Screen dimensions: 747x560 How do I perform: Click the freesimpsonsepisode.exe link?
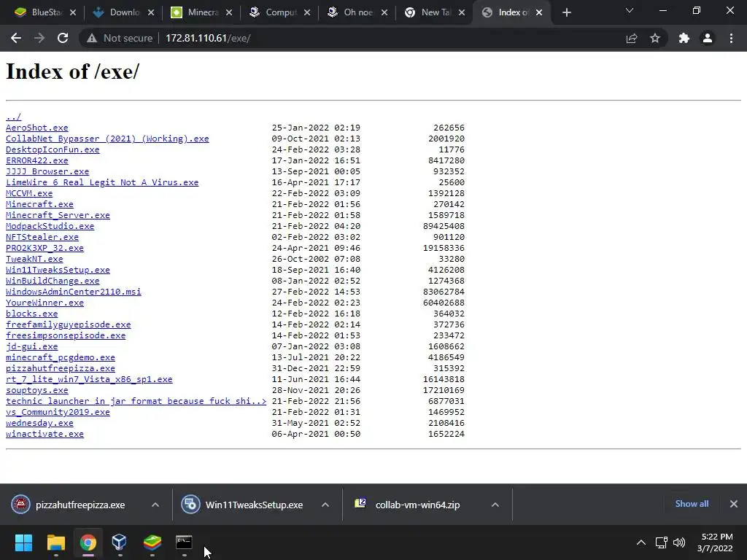66,335
